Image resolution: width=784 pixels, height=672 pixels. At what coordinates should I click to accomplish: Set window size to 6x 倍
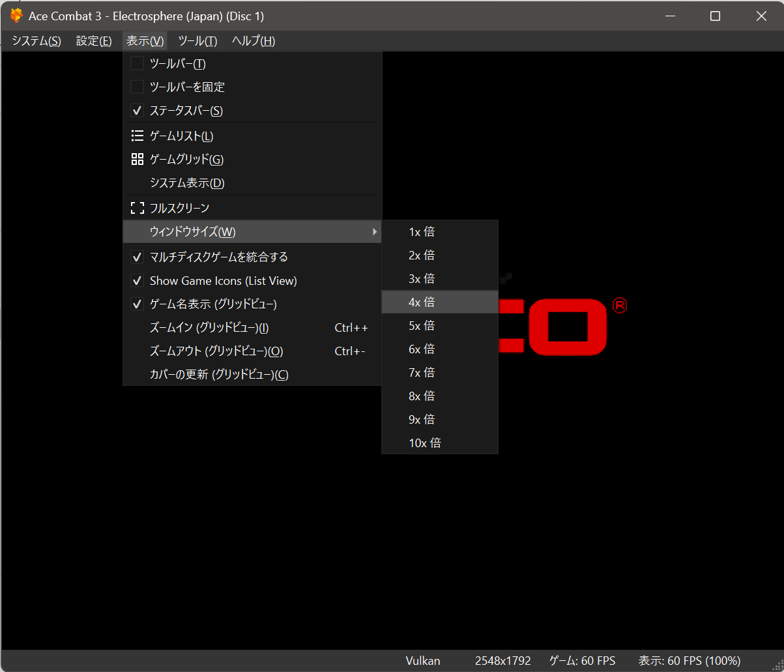(440, 349)
